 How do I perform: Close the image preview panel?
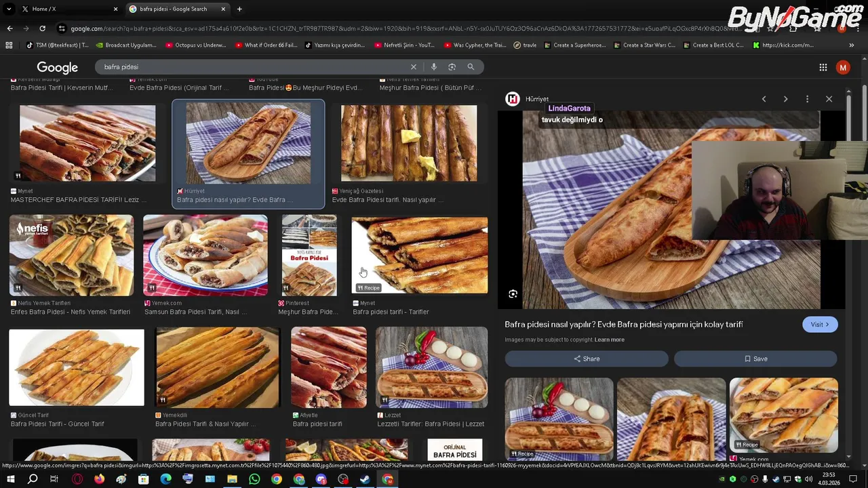coord(829,99)
